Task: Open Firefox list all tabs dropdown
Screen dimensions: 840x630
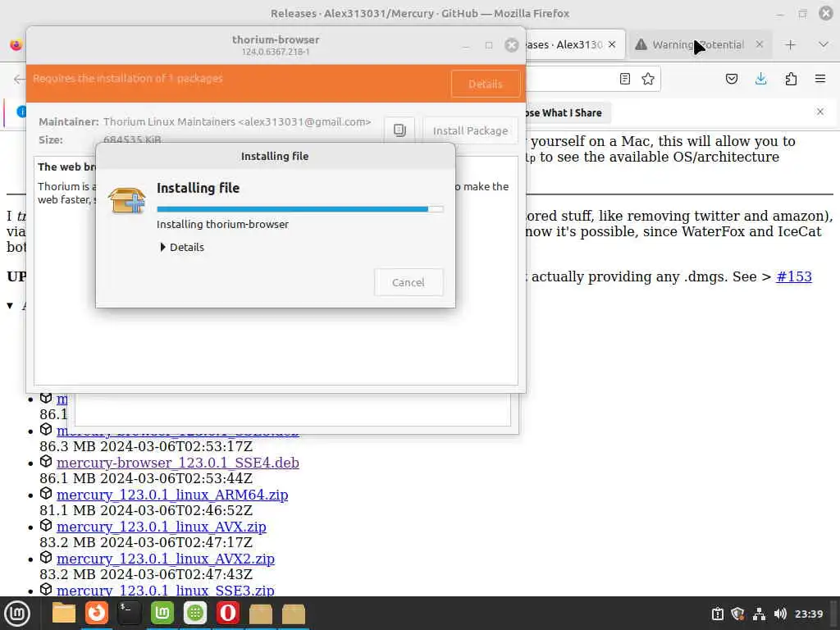Action: click(824, 44)
